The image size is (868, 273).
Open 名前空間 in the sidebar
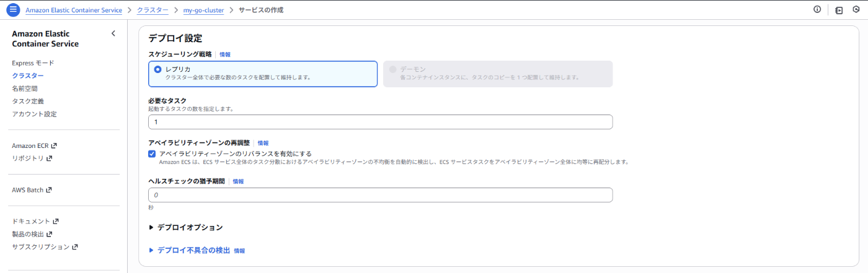[x=25, y=89]
